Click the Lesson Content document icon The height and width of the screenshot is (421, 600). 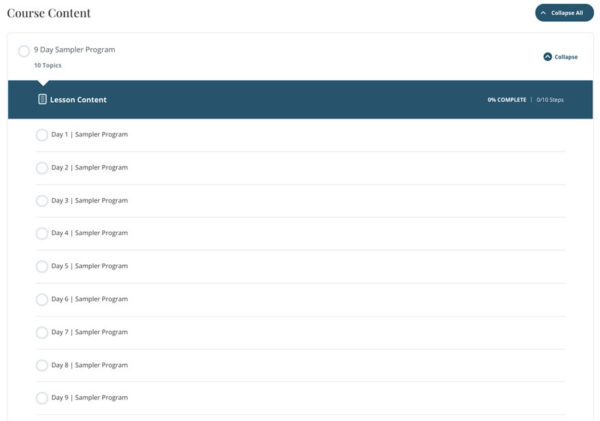point(42,100)
